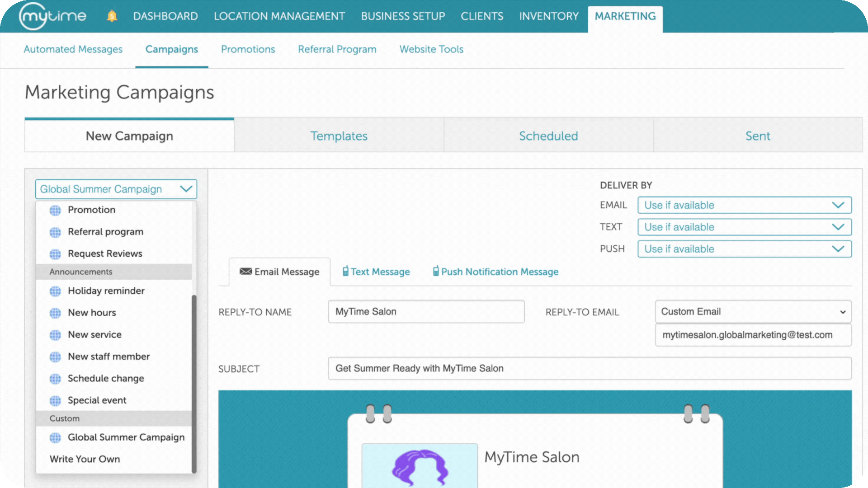The width and height of the screenshot is (868, 488).
Task: Choose Schedule change template
Action: click(x=114, y=379)
